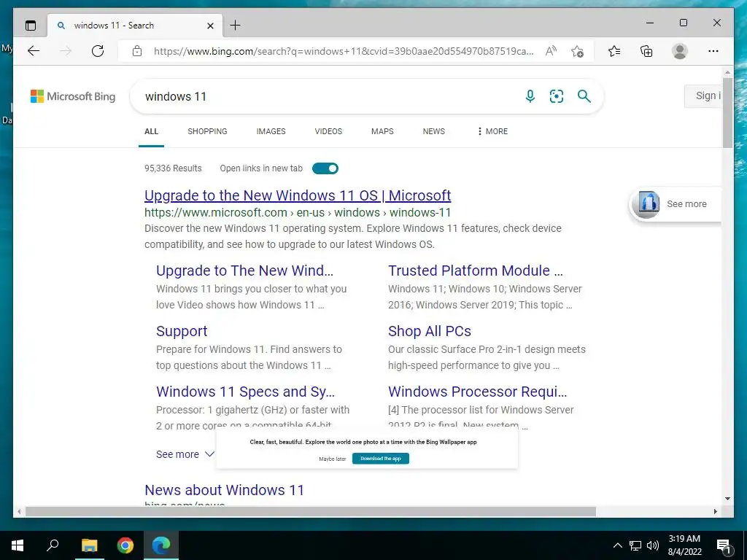Open the taskbar clock and date

point(684,545)
